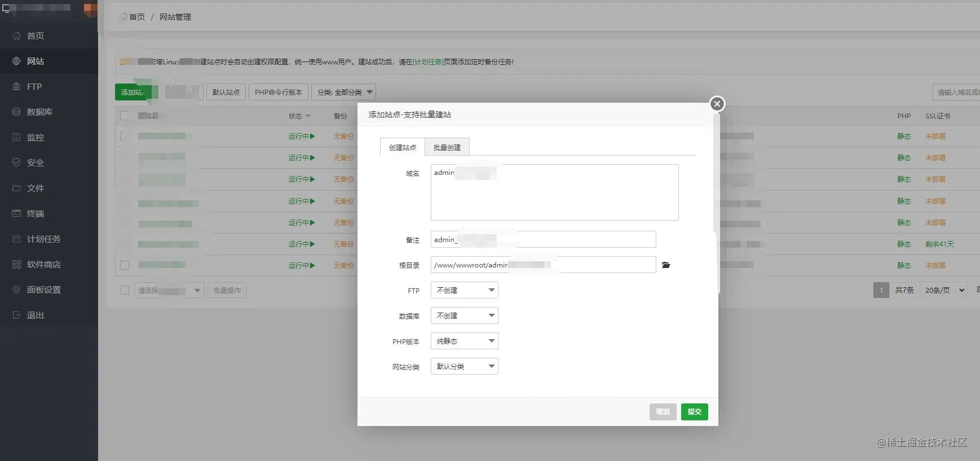Expand the FTP creation dropdown
Image resolution: width=980 pixels, height=461 pixels.
click(465, 290)
